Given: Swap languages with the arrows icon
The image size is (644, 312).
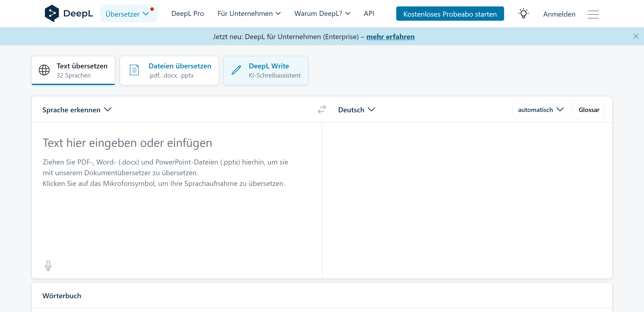Looking at the screenshot, I should (322, 109).
